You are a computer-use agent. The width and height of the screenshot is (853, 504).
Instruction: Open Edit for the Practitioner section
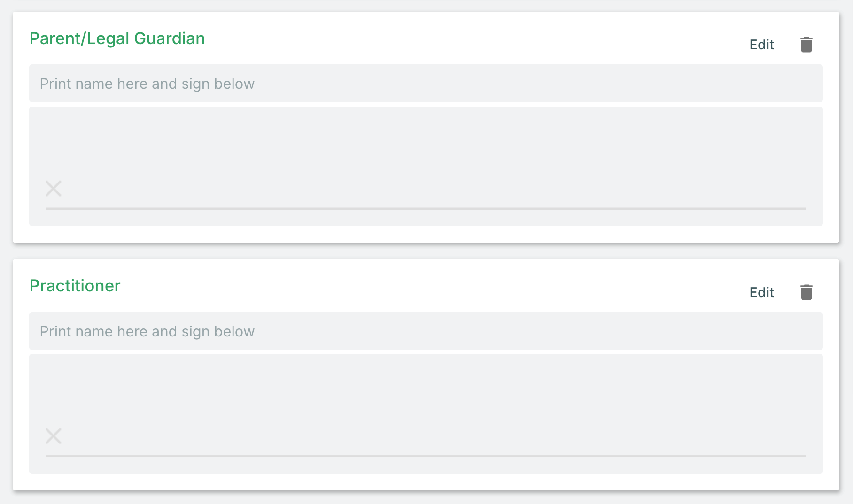point(761,292)
